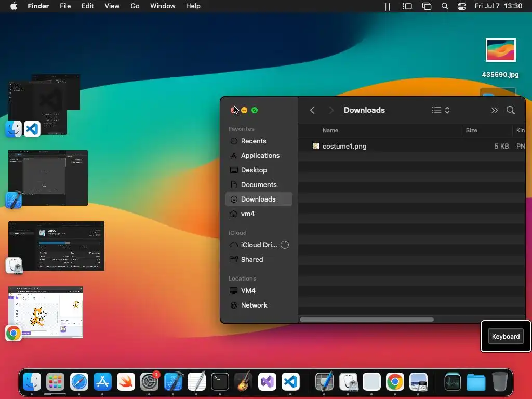The image size is (532, 399).
Task: Switch to Xcode Stage Manager thumbnail
Action: point(48,178)
